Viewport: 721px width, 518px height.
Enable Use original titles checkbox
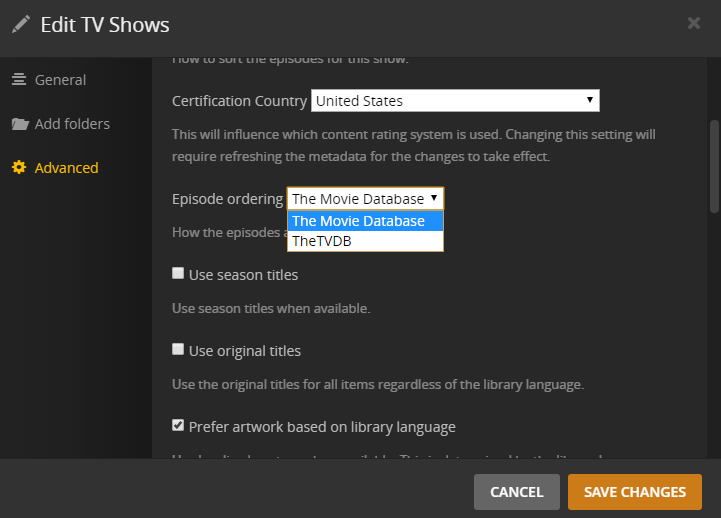pos(178,349)
